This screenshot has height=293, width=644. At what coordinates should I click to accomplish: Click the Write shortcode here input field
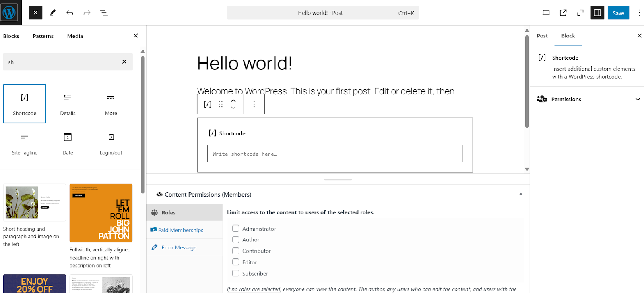(x=335, y=154)
